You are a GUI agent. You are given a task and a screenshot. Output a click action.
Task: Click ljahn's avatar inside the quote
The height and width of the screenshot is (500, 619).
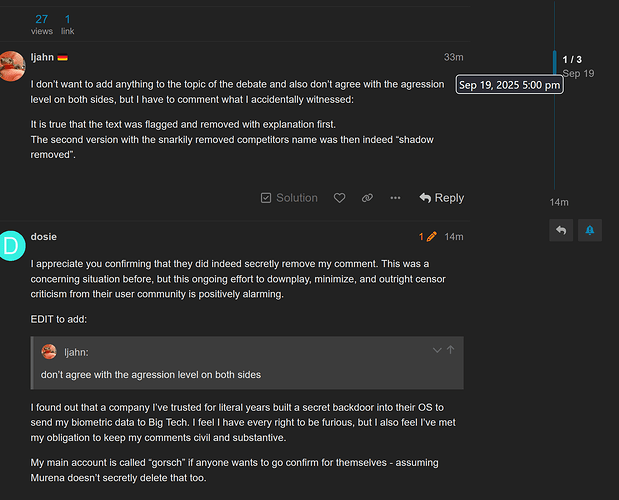(48, 351)
